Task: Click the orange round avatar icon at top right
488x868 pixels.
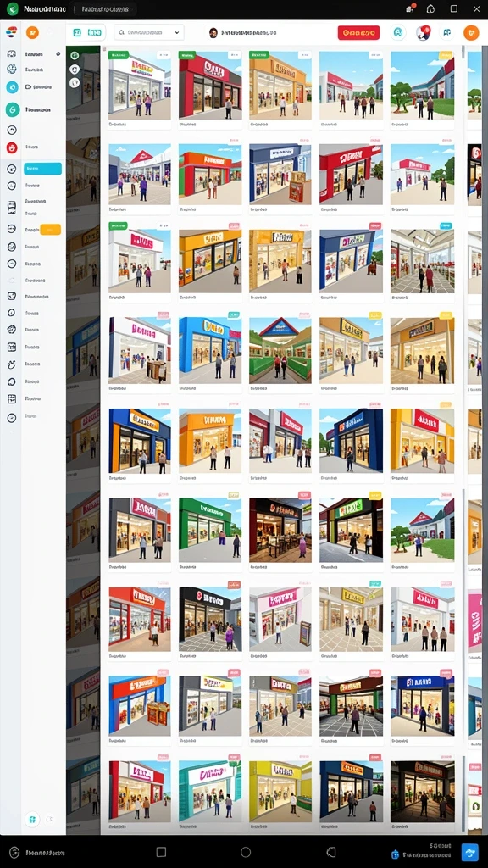Action: 471,33
